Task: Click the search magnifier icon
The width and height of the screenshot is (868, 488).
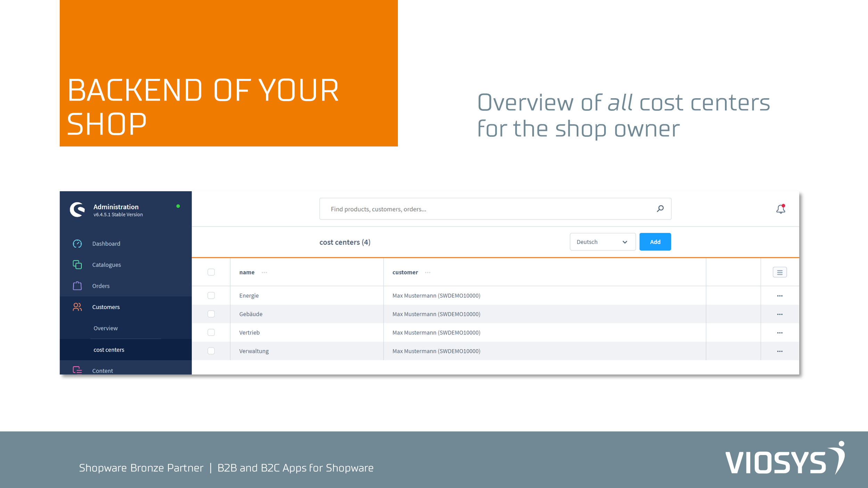Action: click(660, 209)
